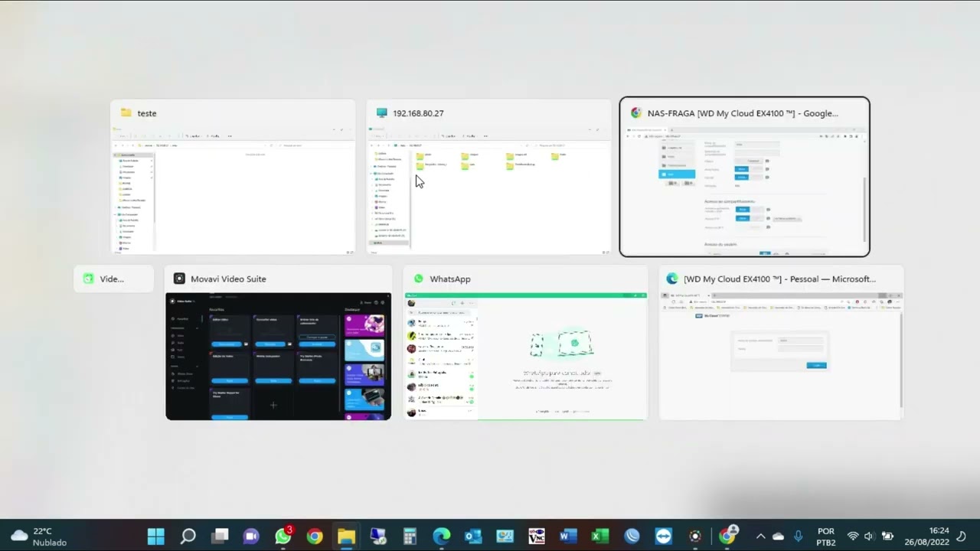Show hidden system tray icons chevron

[x=761, y=536]
